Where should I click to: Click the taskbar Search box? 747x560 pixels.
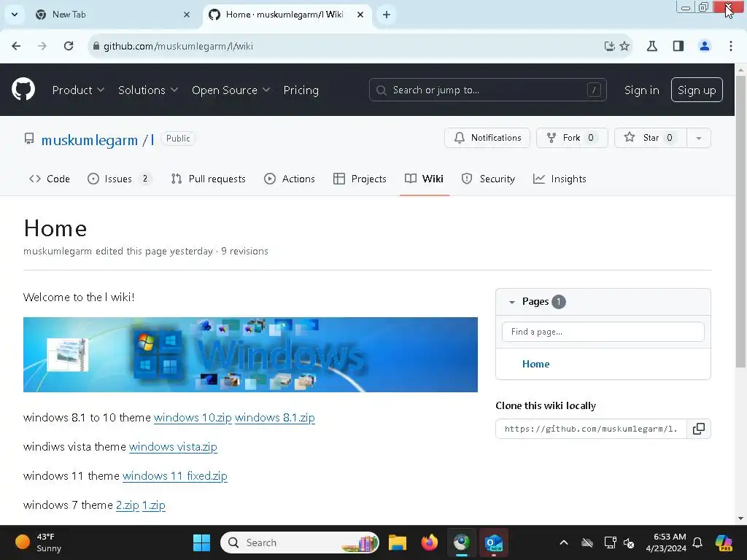(x=300, y=542)
